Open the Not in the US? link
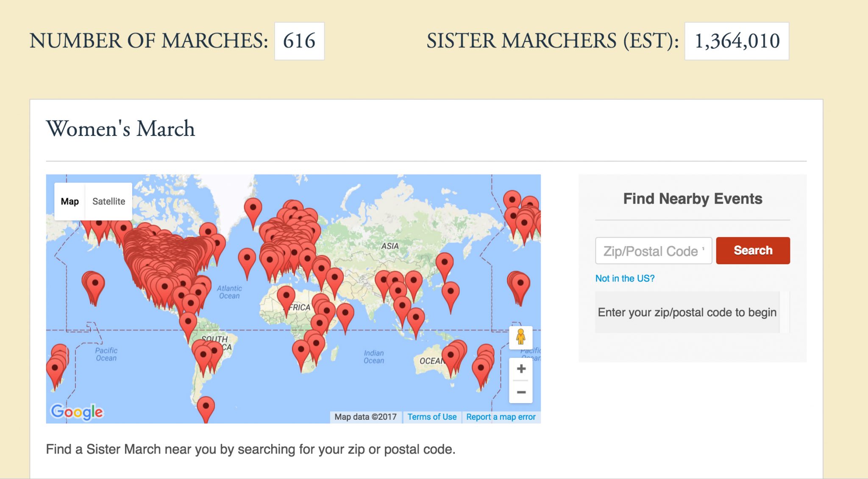Viewport: 868px width, 479px height. tap(624, 278)
